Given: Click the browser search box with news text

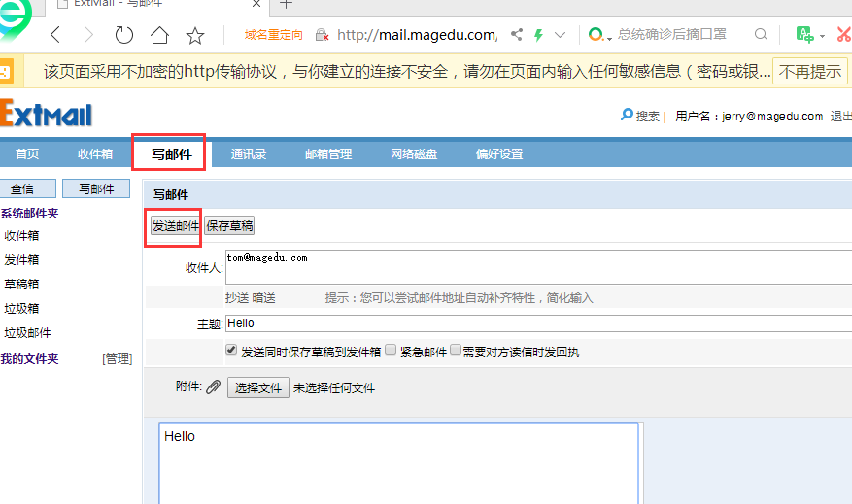Looking at the screenshot, I should (672, 34).
